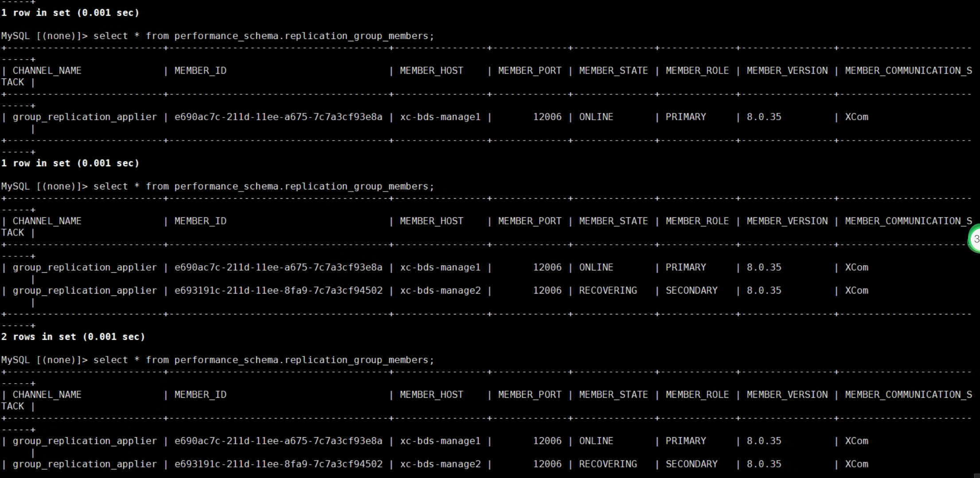Click MEMBER_ID header in the first table
980x478 pixels.
[200, 71]
